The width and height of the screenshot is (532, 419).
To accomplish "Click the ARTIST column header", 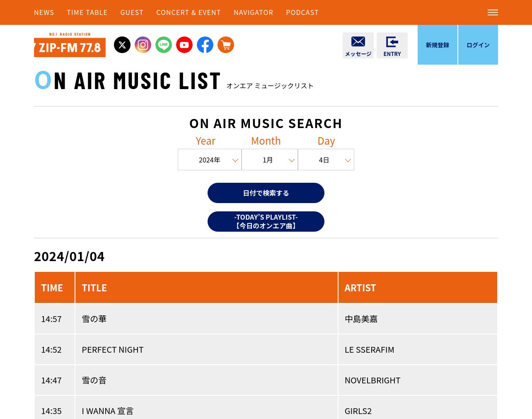I will (x=418, y=288).
